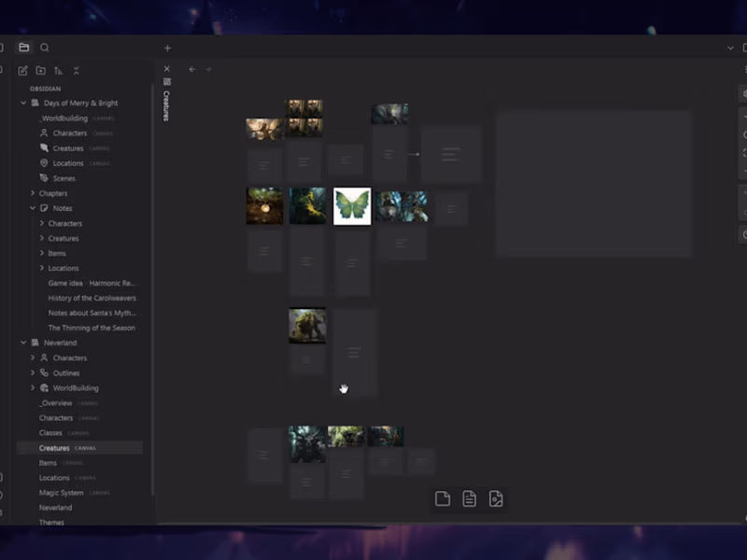747x560 pixels.
Task: Open the file explorer folder icon
Action: 24,48
